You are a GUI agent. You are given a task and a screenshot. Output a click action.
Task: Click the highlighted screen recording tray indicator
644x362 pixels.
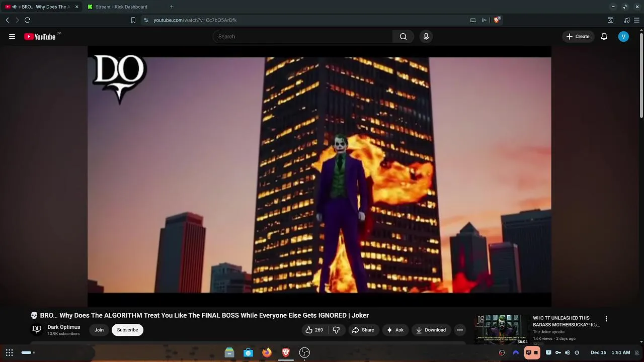pos(532,352)
